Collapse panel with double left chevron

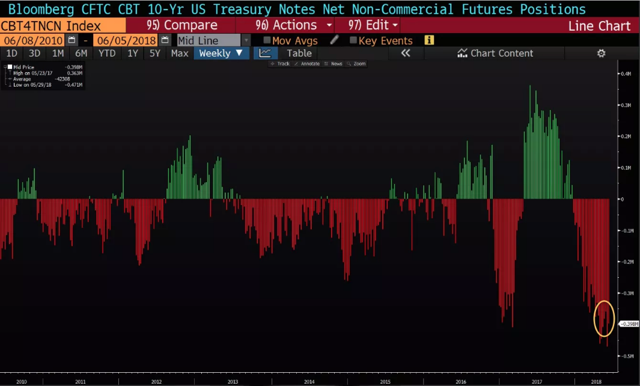coord(405,53)
